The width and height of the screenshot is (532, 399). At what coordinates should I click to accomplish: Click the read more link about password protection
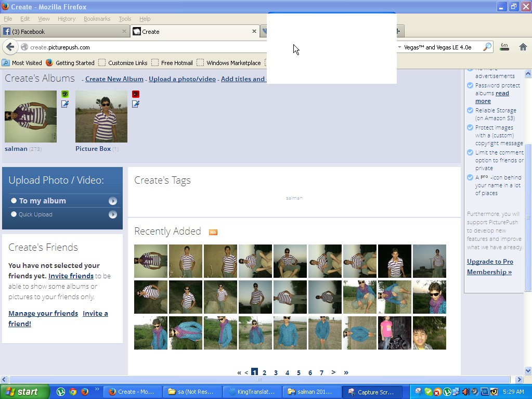click(x=491, y=97)
